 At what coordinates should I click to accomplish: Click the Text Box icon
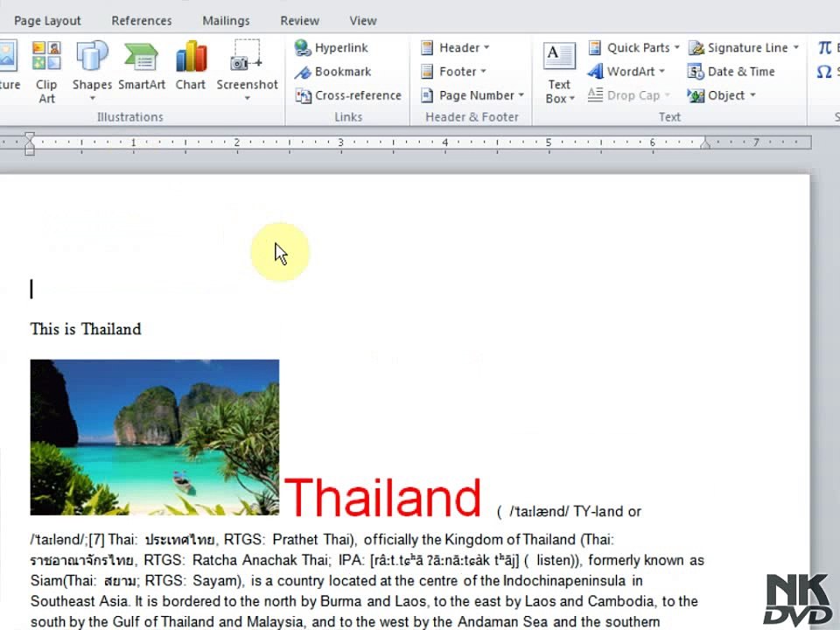pos(559,56)
